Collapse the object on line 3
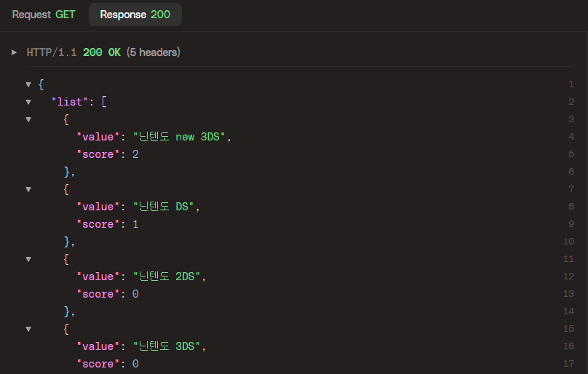The width and height of the screenshot is (588, 374). (28, 119)
